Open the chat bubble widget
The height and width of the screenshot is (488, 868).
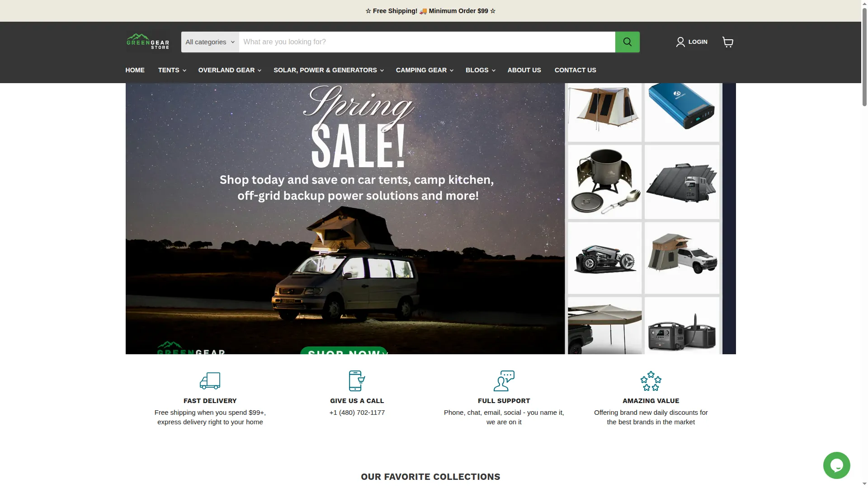[x=836, y=465]
